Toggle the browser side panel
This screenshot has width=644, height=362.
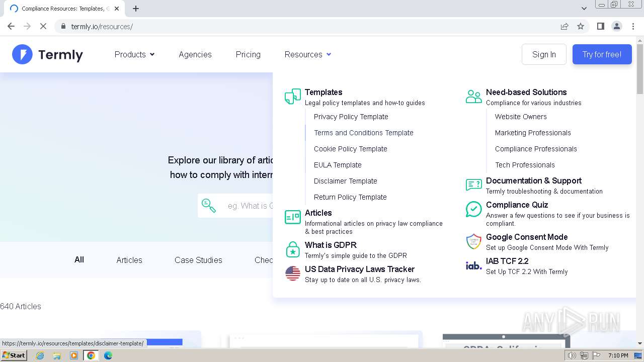tap(600, 26)
